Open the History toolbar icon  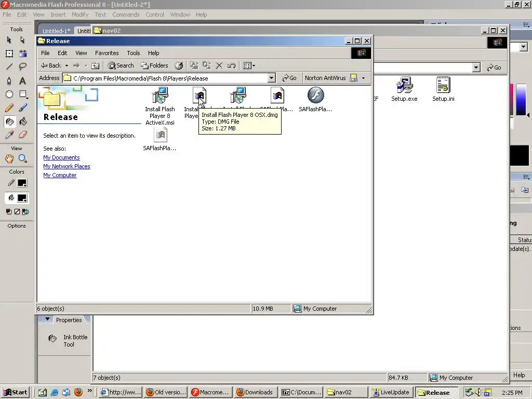pos(179,65)
